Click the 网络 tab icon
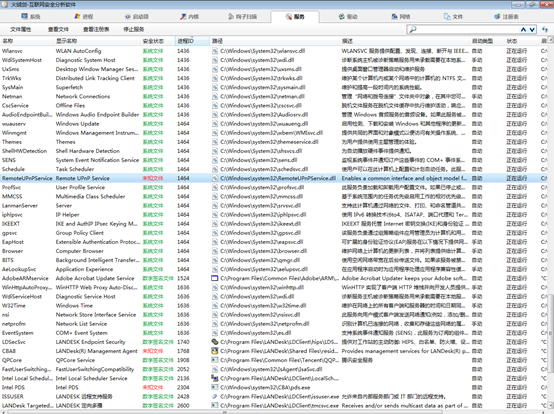Screen dimensions: 554x414 (394, 17)
